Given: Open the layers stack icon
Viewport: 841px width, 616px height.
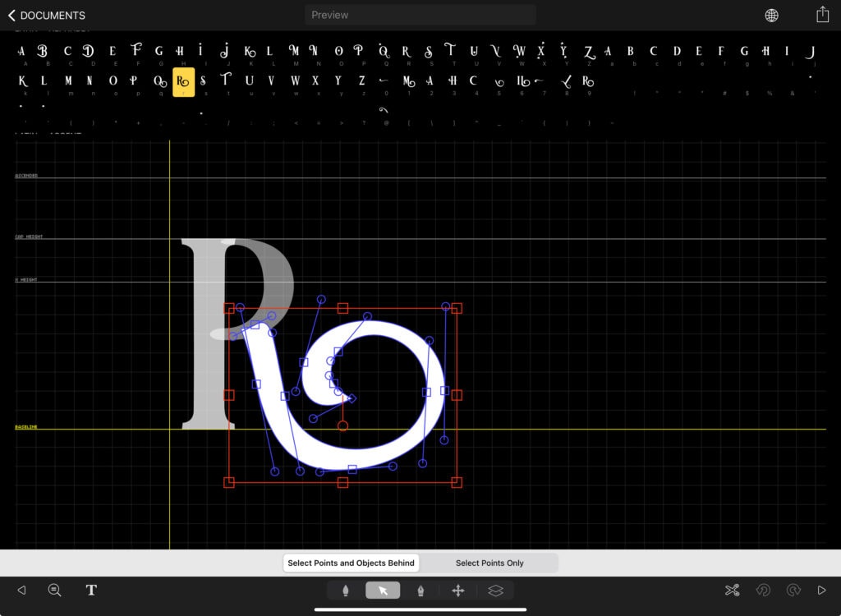Looking at the screenshot, I should click(x=495, y=591).
